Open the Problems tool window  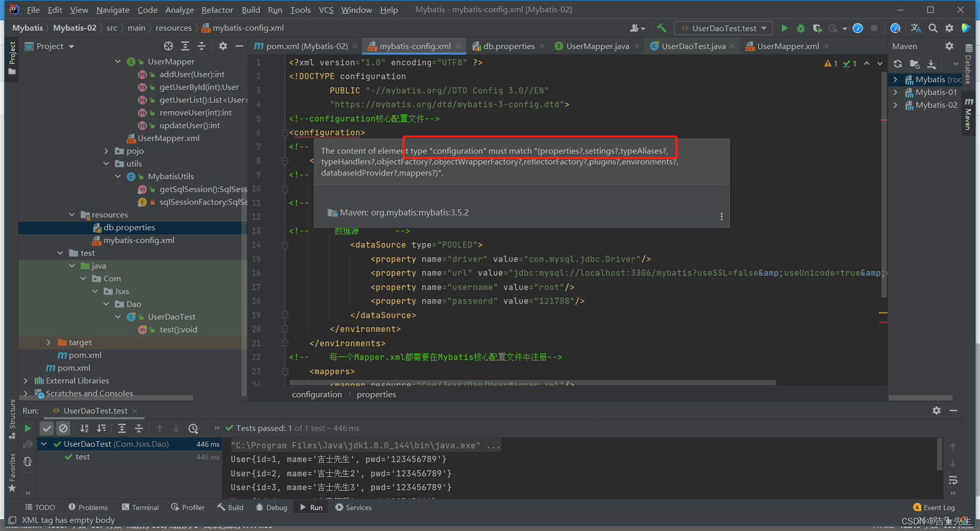click(x=88, y=507)
